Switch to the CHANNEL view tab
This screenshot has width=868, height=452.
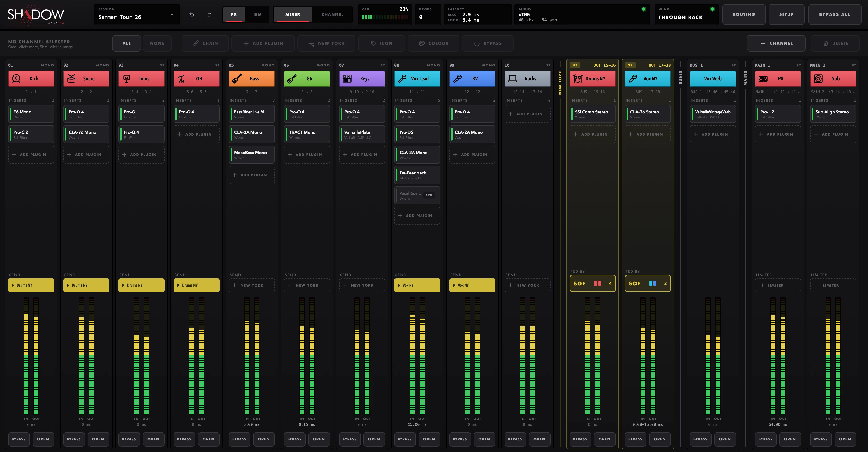tap(333, 14)
